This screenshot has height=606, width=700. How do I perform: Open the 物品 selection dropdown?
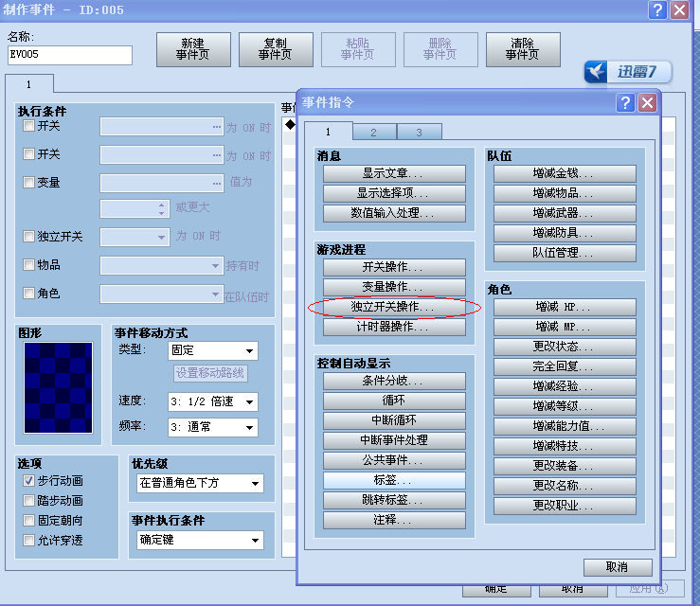(162, 265)
